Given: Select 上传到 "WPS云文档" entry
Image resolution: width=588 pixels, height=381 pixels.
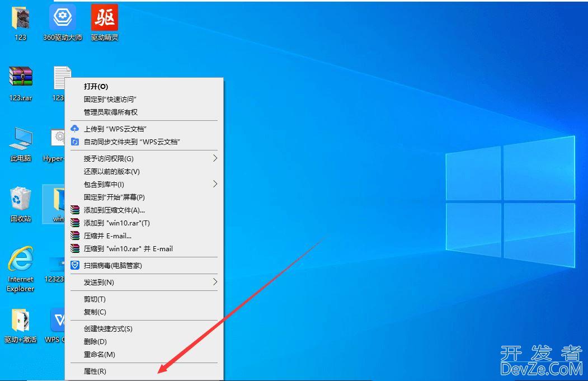Looking at the screenshot, I should 144,129.
